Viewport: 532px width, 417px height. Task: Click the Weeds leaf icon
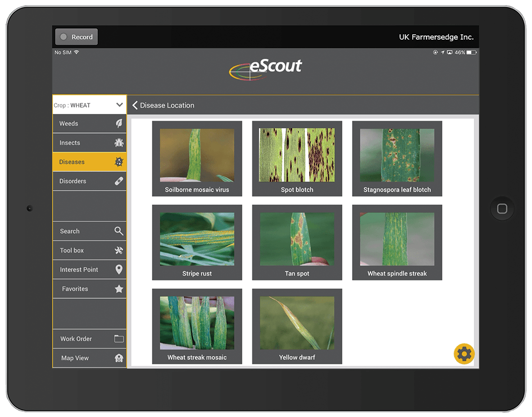(119, 123)
